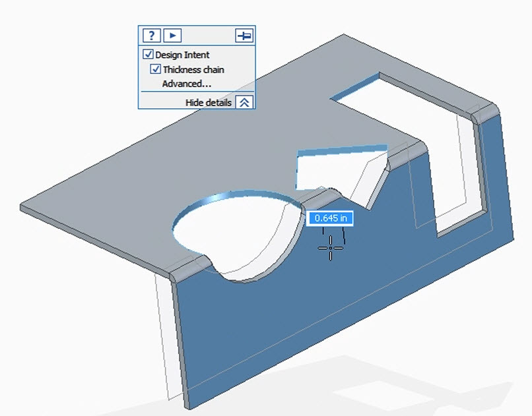This screenshot has width=532, height=416.
Task: Open the help question-mark icon
Action: click(151, 36)
